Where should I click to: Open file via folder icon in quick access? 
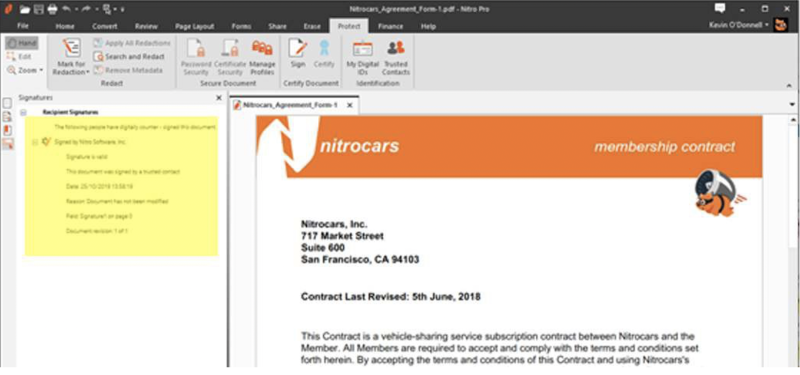pyautogui.click(x=24, y=9)
